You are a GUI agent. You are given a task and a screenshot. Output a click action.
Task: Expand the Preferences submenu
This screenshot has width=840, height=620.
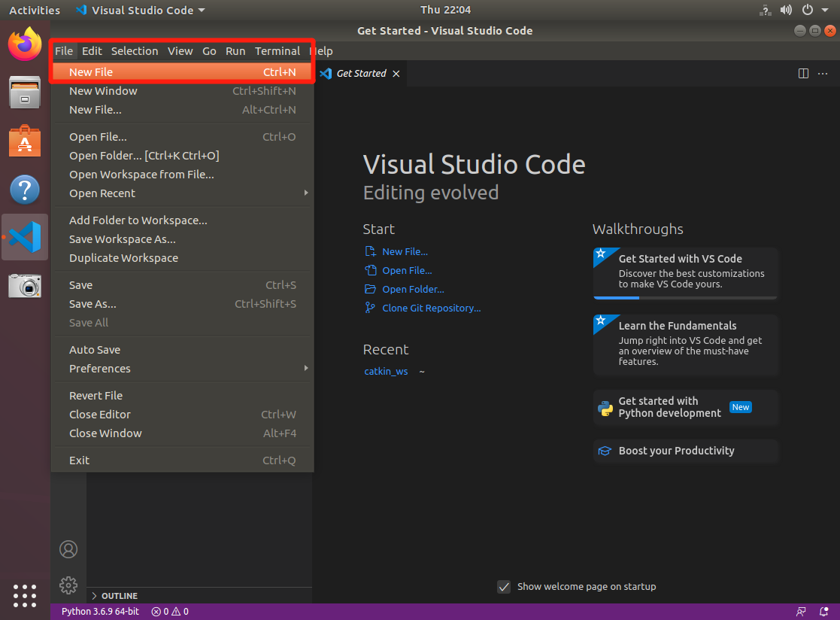182,369
